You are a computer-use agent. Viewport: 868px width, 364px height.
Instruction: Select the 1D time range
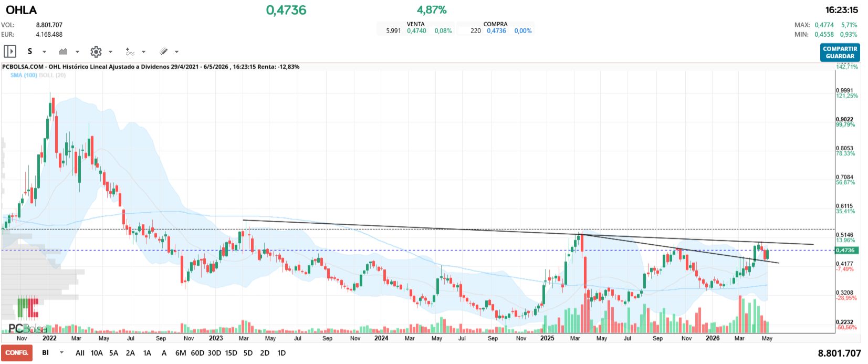pos(281,353)
